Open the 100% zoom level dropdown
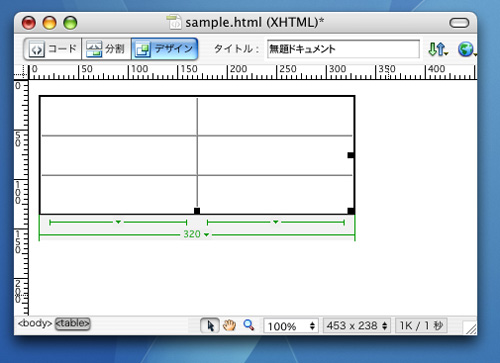This screenshot has height=363, width=500. (x=291, y=326)
